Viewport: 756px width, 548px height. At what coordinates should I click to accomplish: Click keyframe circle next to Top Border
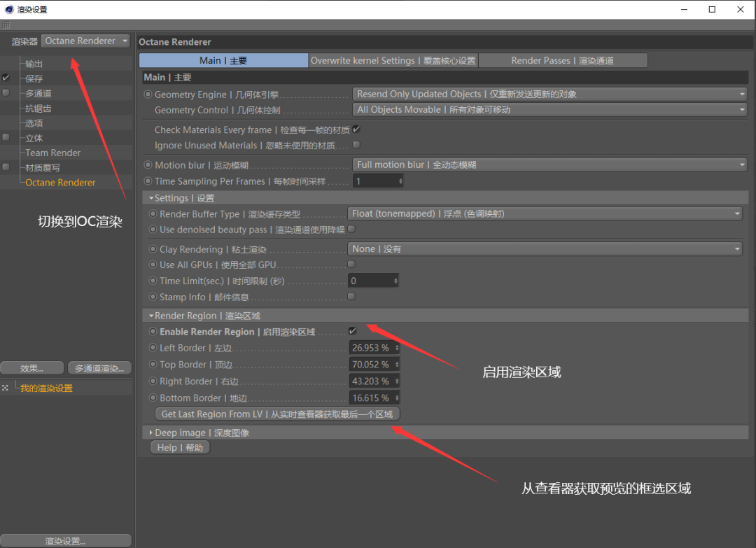[153, 365]
